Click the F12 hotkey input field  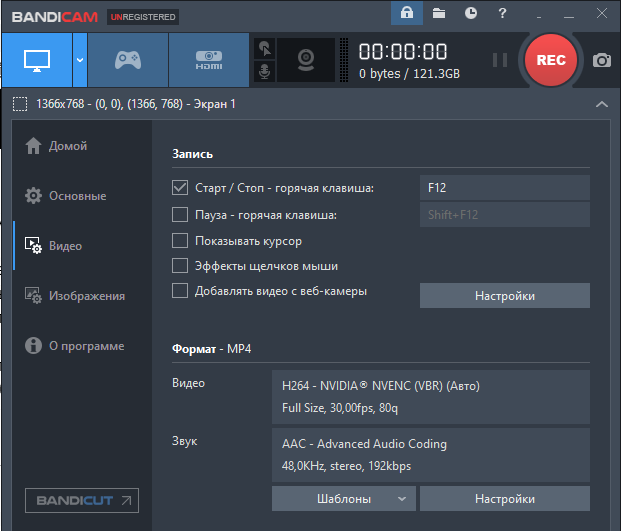tap(505, 187)
